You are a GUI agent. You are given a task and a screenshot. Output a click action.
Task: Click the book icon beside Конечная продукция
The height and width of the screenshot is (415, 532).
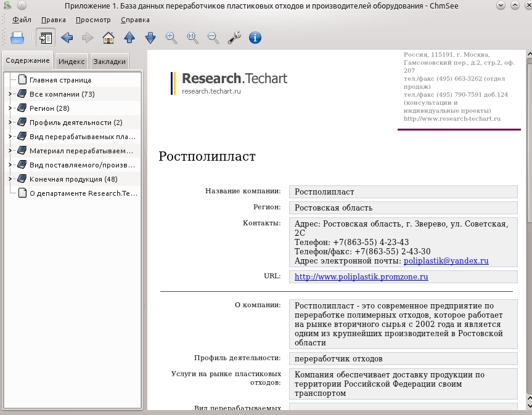pyautogui.click(x=22, y=179)
